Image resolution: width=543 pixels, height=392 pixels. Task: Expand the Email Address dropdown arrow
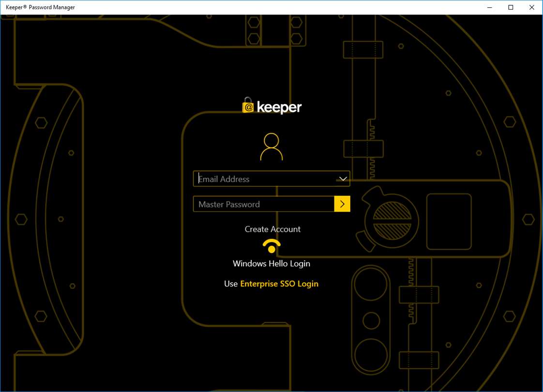click(x=343, y=179)
